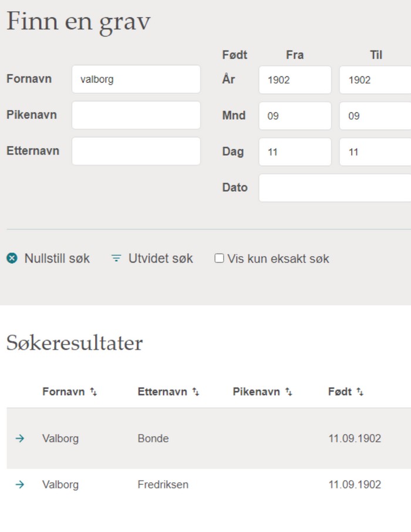Open Valborg Bonde row arrow icon
411x532 pixels.
click(x=20, y=439)
